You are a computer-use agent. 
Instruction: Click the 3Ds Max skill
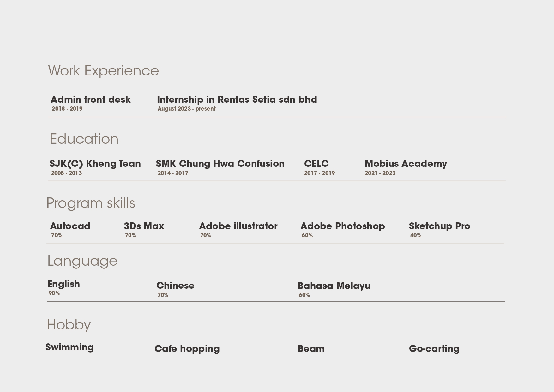tap(144, 226)
